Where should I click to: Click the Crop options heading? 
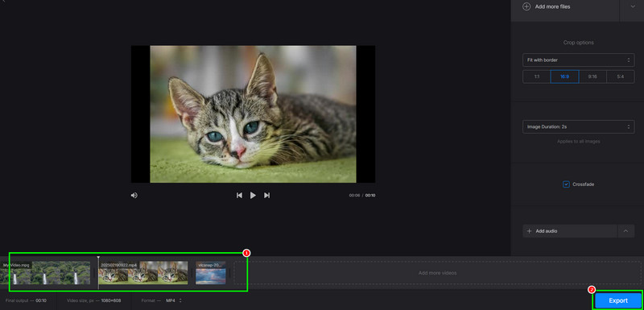coord(578,43)
